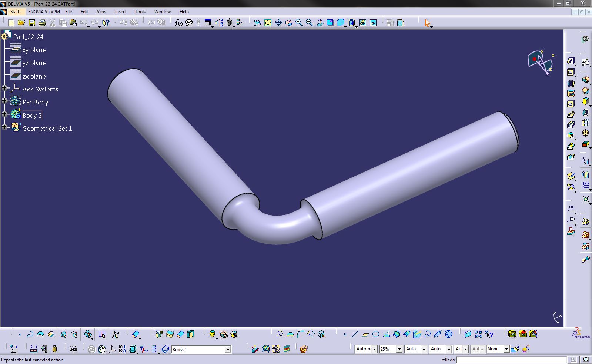Open the ENOVIA V5 VPM menu
Viewport: 592px width, 364px height.
pyautogui.click(x=44, y=12)
